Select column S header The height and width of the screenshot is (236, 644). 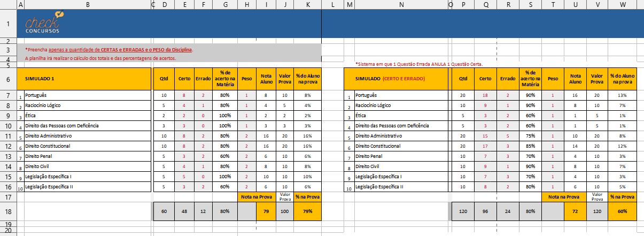[530, 4]
